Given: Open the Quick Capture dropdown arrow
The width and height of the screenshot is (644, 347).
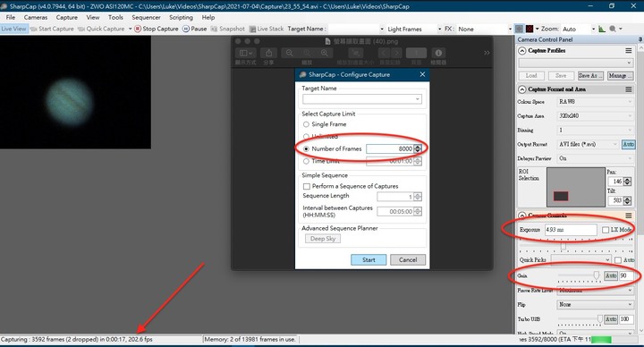Looking at the screenshot, I should pyautogui.click(x=131, y=29).
